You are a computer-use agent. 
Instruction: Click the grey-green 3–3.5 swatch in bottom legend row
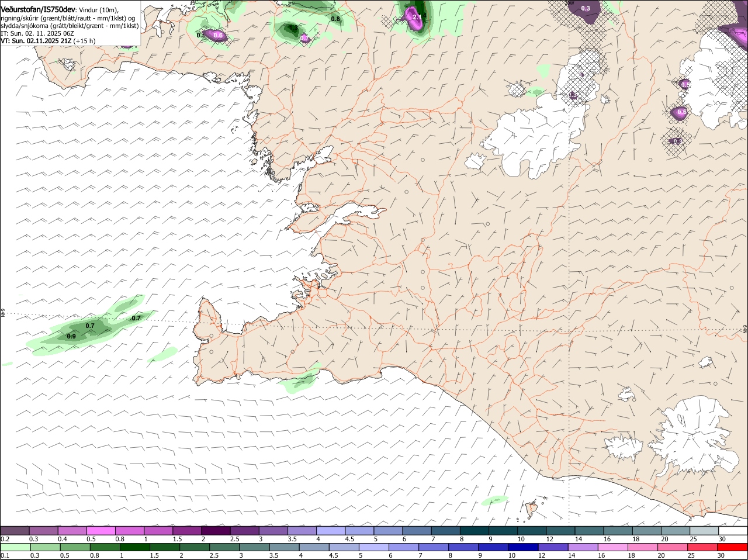255,547
